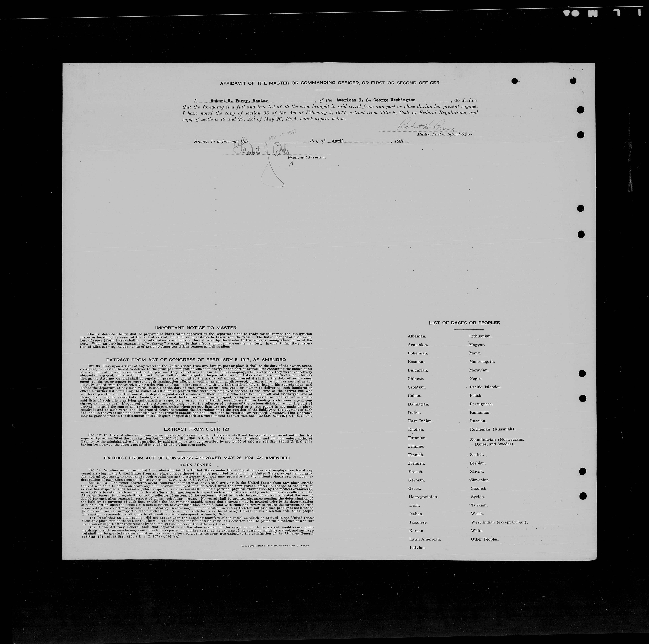Click the Government Printing Office imprint line
The width and height of the screenshot is (649, 644).
[275, 546]
